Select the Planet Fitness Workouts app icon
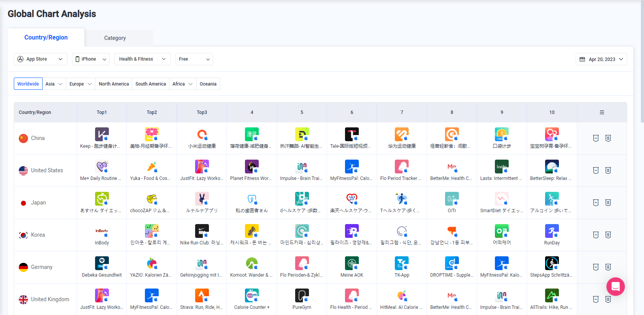This screenshot has height=315, width=644. pos(252,167)
